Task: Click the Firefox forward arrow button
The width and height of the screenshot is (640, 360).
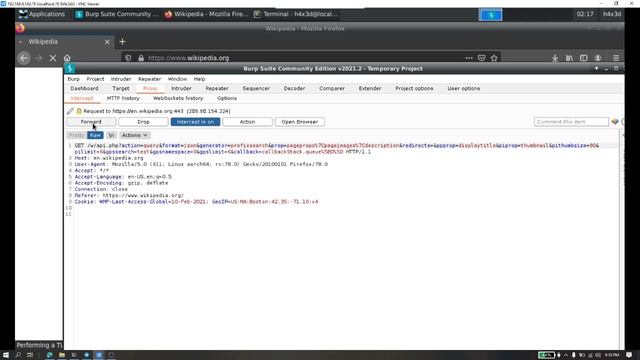Action: (39, 58)
